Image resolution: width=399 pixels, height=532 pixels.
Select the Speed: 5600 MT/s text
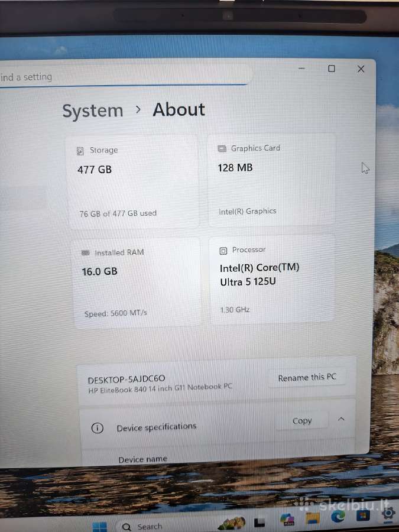116,313
